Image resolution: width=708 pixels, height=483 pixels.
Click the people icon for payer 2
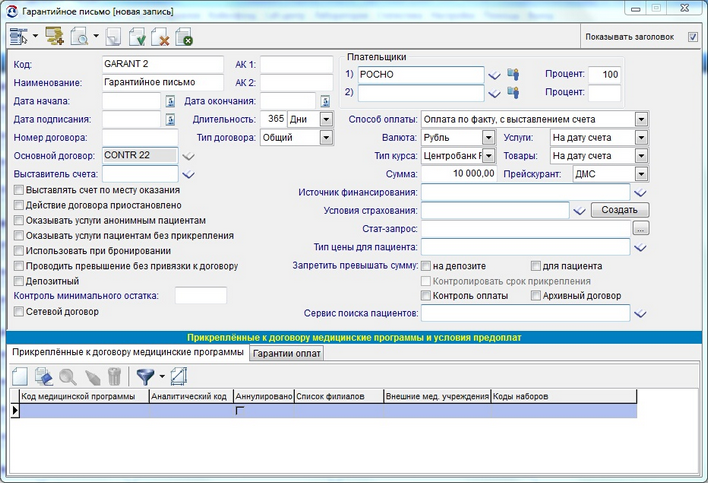(x=513, y=93)
